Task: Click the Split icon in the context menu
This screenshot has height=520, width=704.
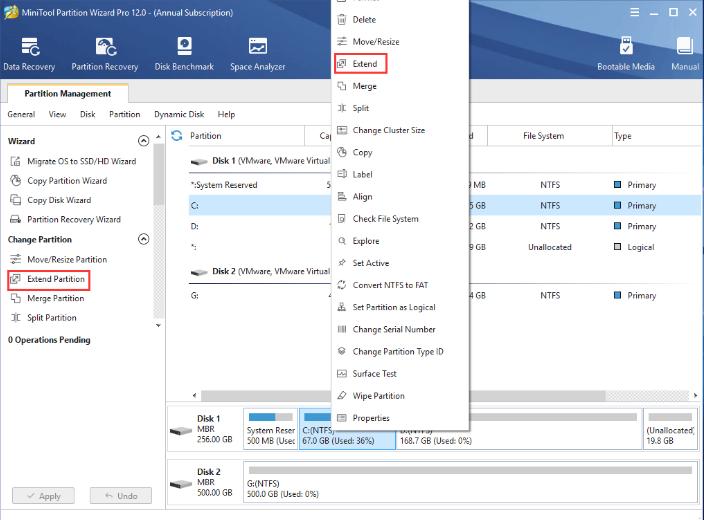Action: pos(342,108)
